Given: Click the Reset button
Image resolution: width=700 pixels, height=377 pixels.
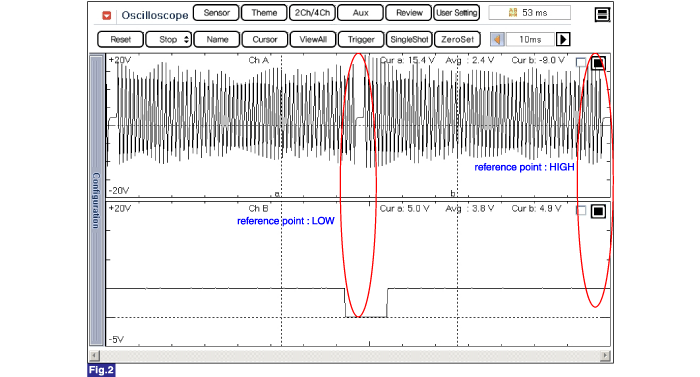Looking at the screenshot, I should tap(121, 39).
